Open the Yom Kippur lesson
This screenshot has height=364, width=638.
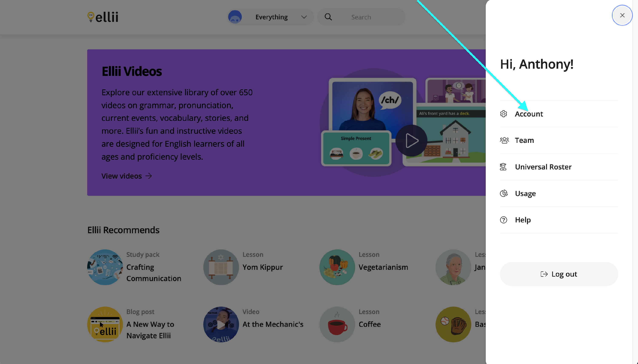click(x=262, y=267)
